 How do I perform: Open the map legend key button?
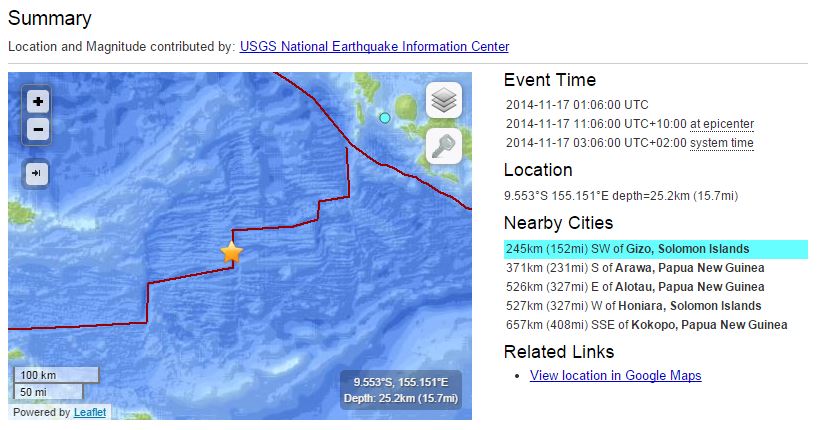[x=444, y=146]
